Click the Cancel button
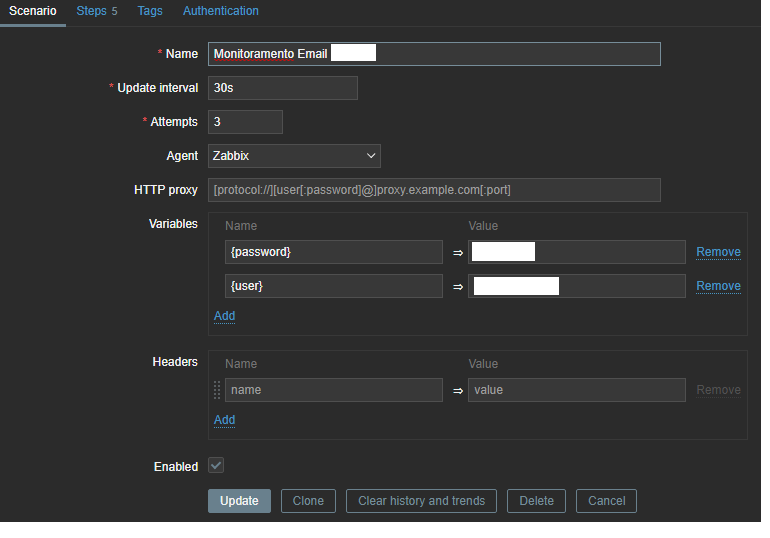 [606, 501]
